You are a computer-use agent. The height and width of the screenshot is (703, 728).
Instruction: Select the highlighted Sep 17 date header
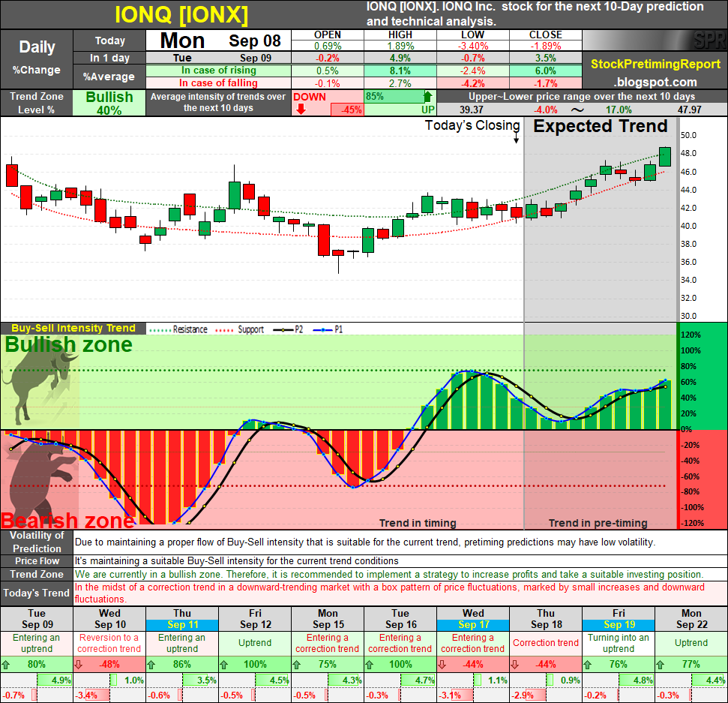[x=473, y=624]
